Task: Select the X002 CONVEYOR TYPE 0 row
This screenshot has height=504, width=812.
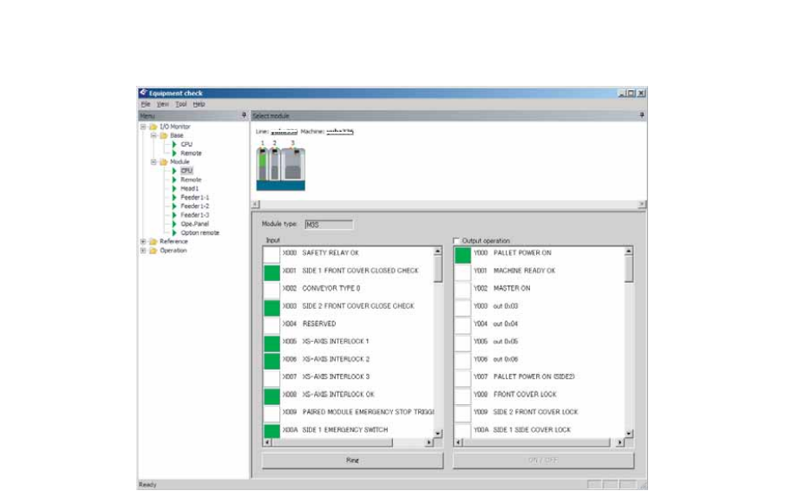Action: tap(349, 289)
